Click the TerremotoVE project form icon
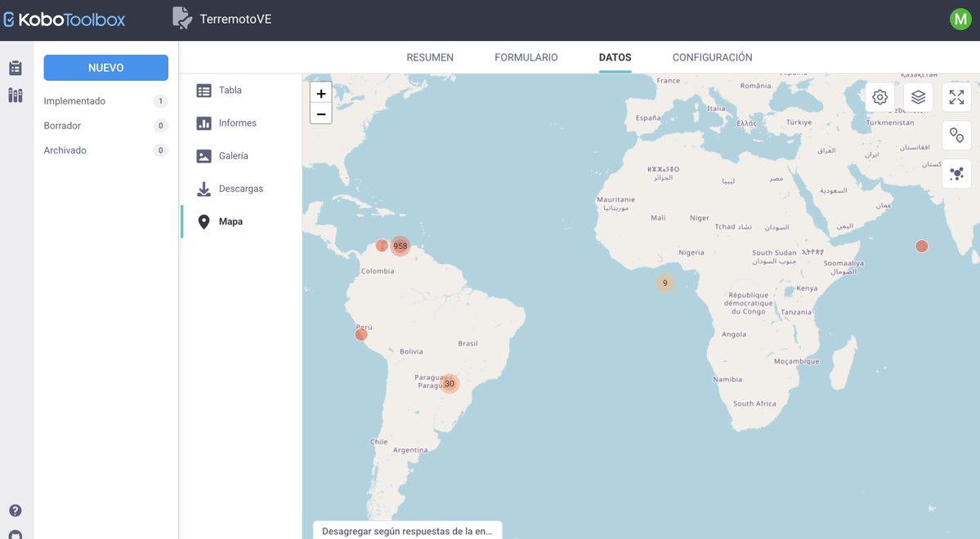This screenshot has height=539, width=980. click(182, 18)
